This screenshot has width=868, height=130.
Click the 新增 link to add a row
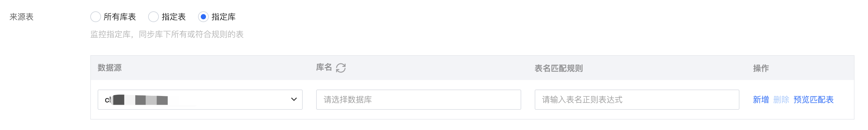[761, 100]
